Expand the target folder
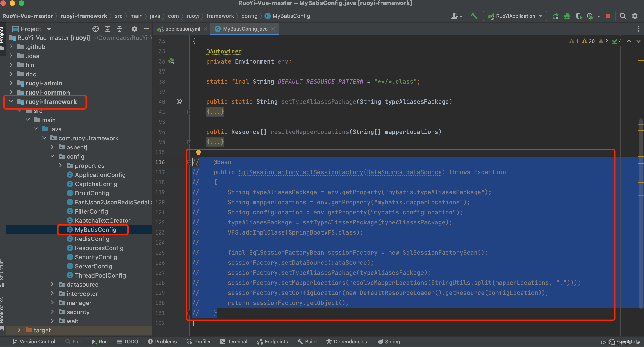Screen dimensions: 644x347 19,330
